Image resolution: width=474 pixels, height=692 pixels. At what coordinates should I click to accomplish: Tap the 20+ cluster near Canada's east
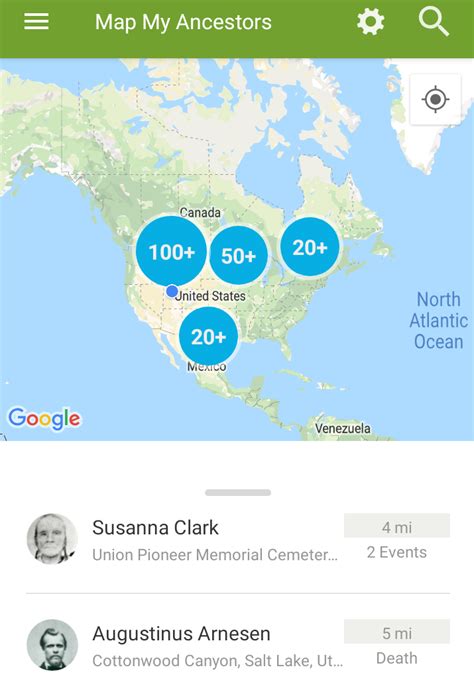pyautogui.click(x=310, y=247)
